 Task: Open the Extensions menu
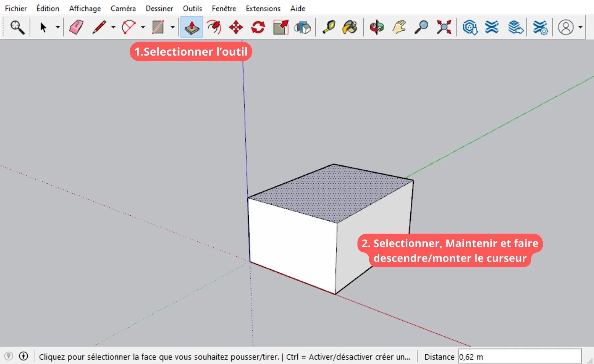pyautogui.click(x=263, y=8)
